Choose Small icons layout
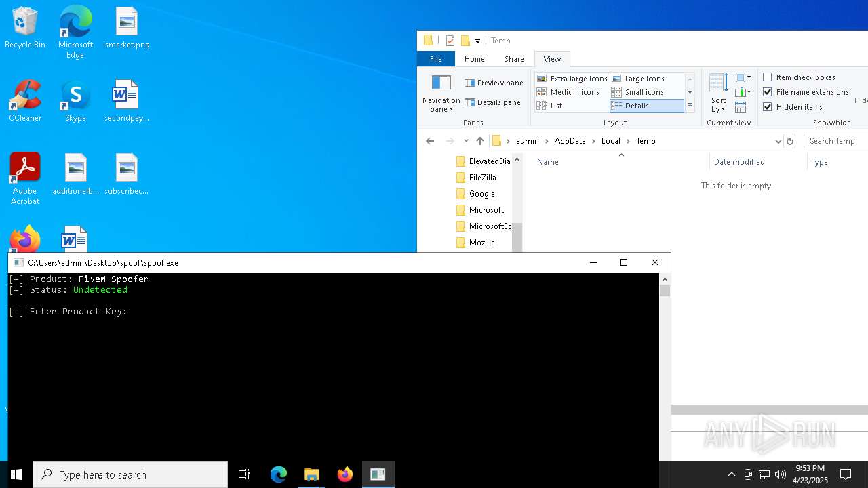The width and height of the screenshot is (868, 488). point(637,92)
